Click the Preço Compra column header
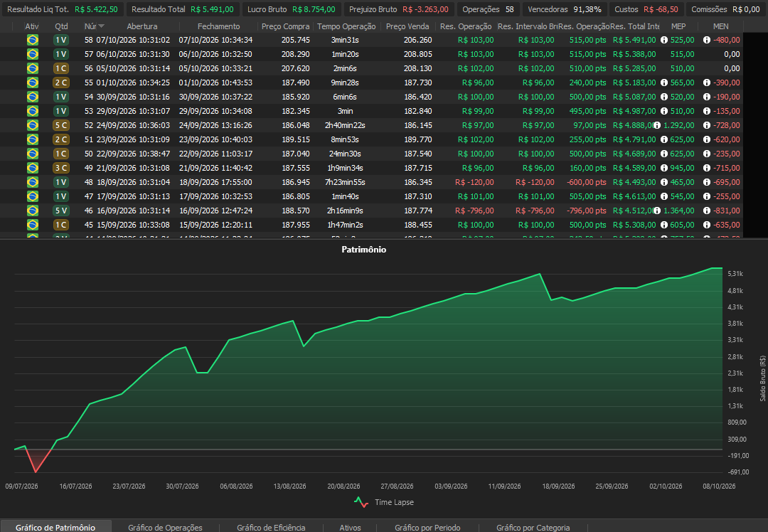Screen dimensions: 768x532 click(286, 26)
